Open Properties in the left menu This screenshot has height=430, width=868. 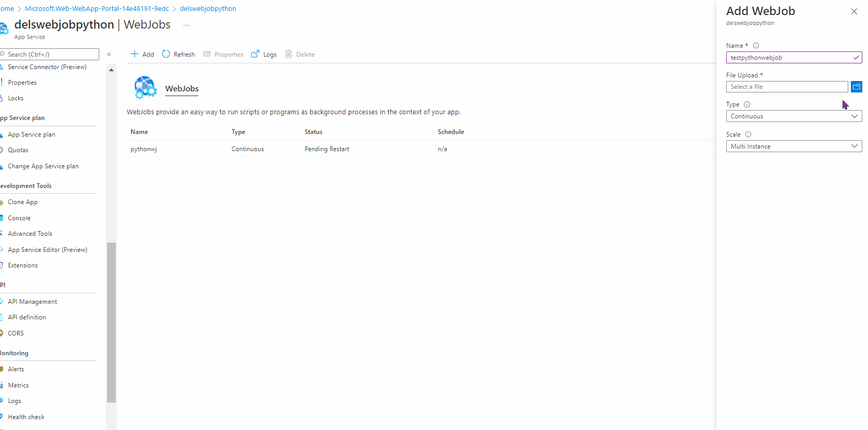click(x=22, y=83)
